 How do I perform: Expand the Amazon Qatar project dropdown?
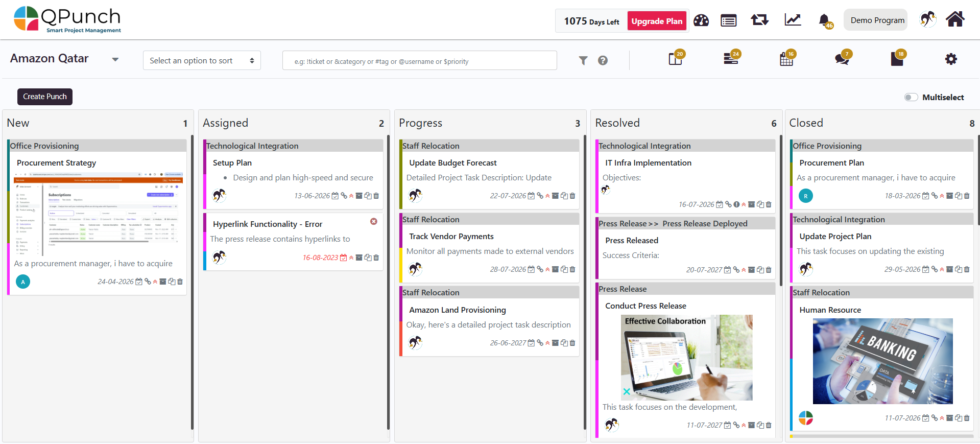coord(115,59)
